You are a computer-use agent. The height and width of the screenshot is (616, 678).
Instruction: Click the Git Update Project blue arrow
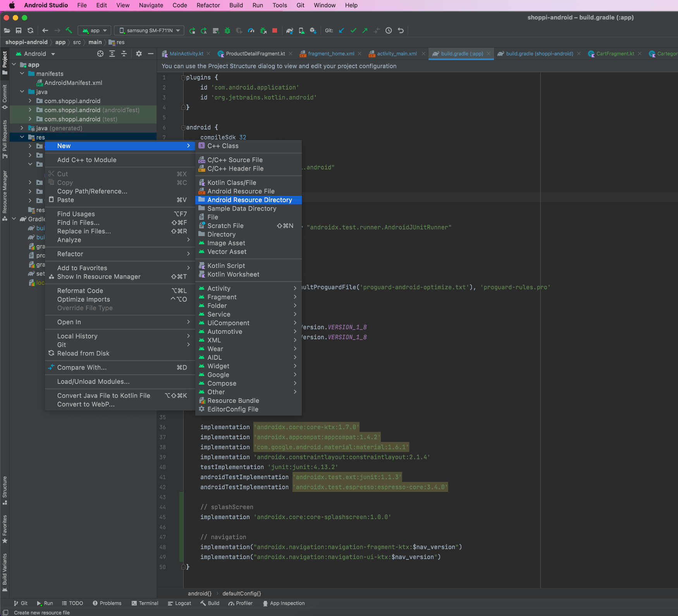(x=341, y=31)
